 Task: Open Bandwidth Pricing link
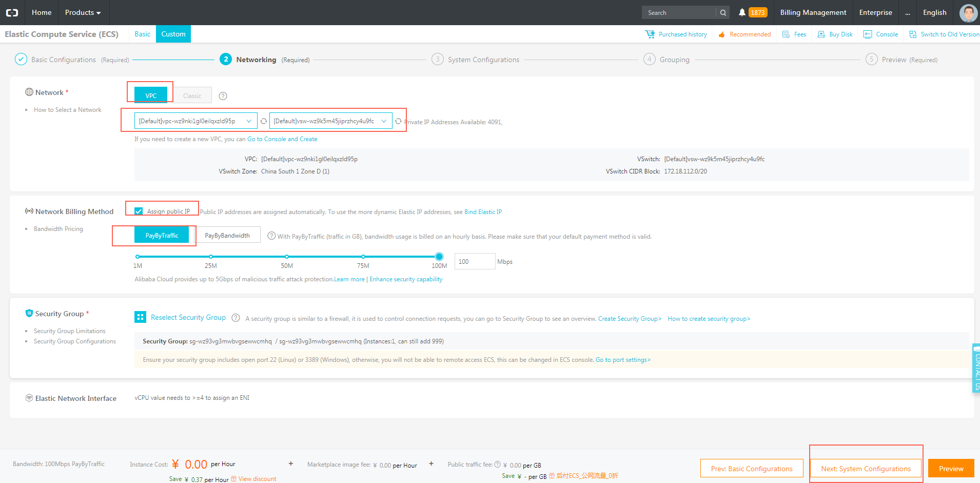pyautogui.click(x=58, y=229)
